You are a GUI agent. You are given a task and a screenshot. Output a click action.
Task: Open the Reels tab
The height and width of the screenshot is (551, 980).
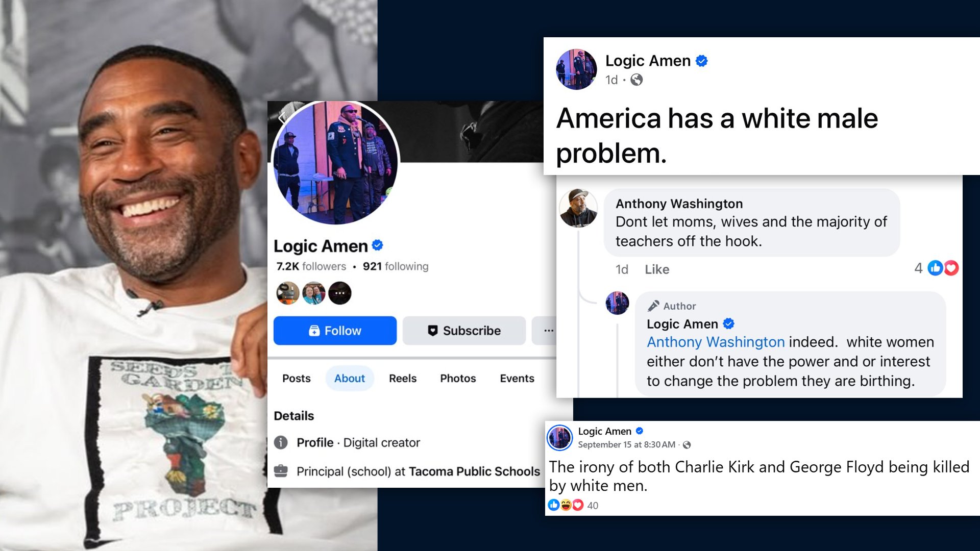click(403, 378)
